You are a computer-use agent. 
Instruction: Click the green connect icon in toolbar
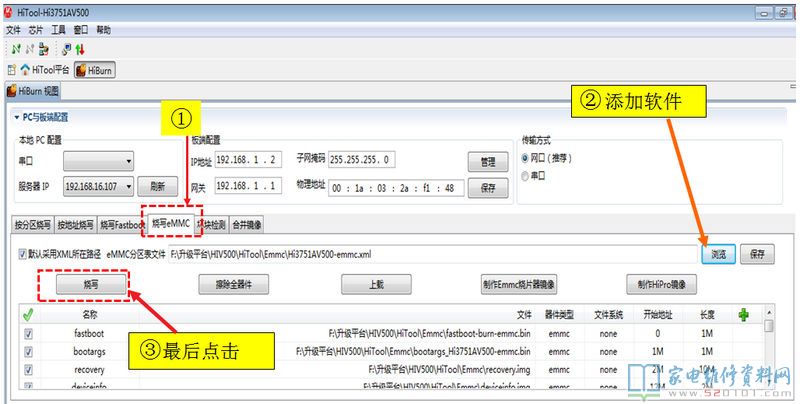(16, 49)
